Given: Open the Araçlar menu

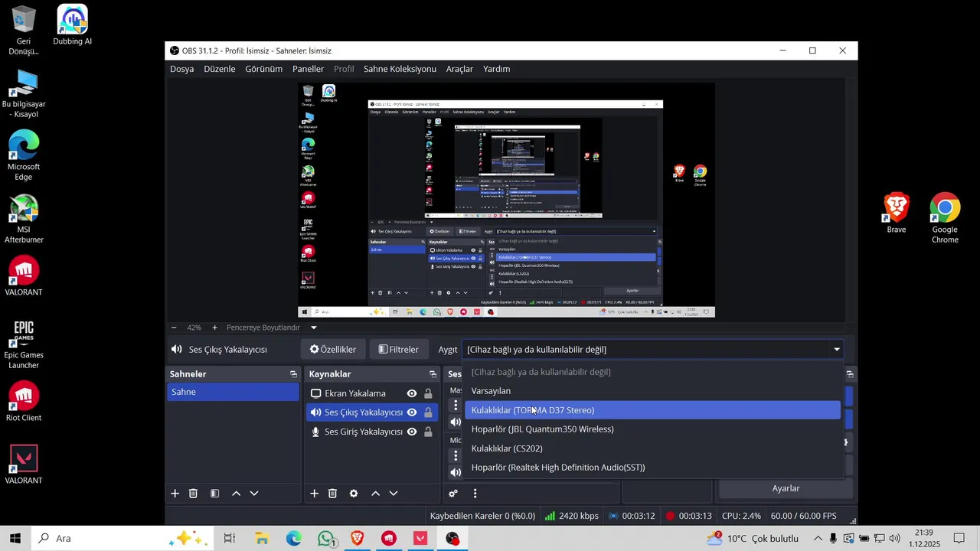Looking at the screenshot, I should click(x=459, y=69).
